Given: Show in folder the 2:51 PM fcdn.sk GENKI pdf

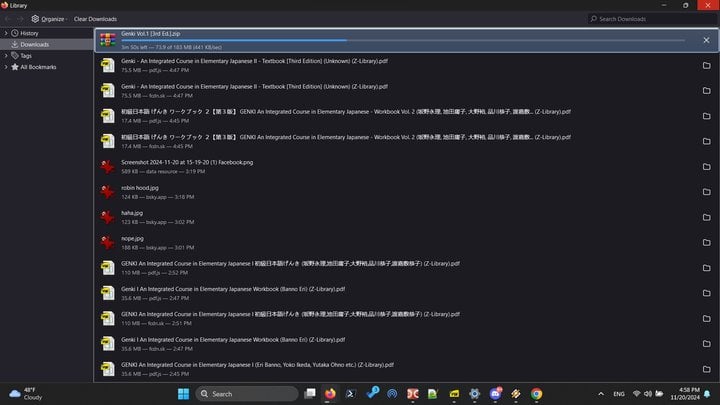Looking at the screenshot, I should 706,318.
